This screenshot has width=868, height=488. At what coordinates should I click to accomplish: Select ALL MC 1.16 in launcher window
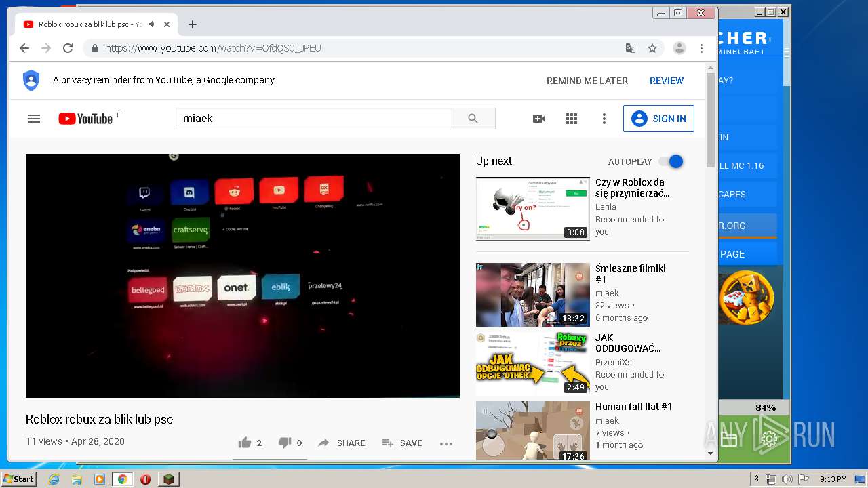[748, 165]
